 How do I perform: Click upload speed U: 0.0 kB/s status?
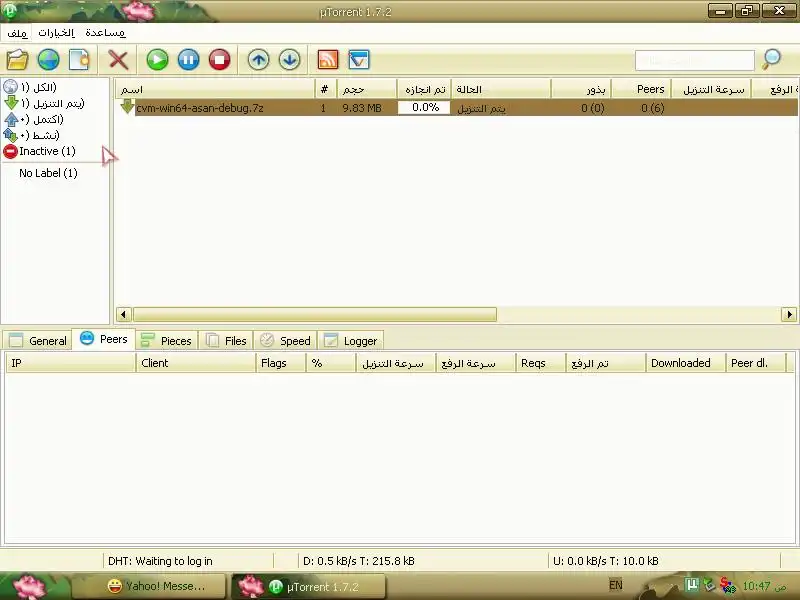click(606, 561)
